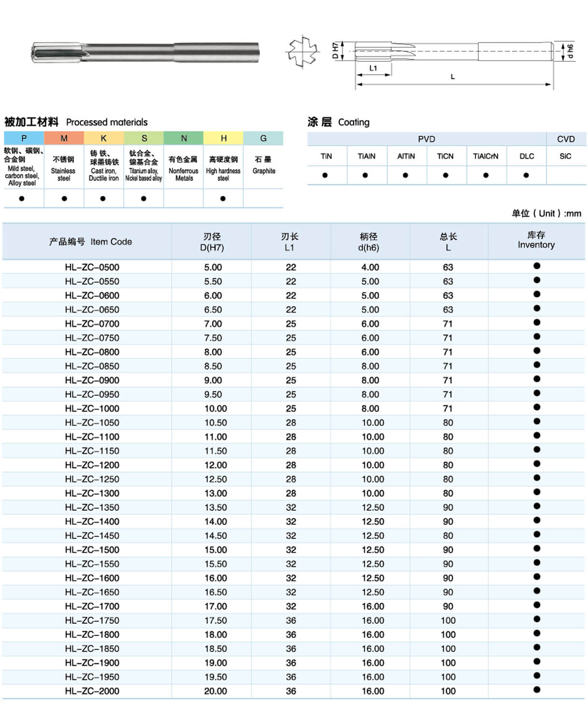Click the reamer product photo
The image size is (588, 701).
pos(145,52)
